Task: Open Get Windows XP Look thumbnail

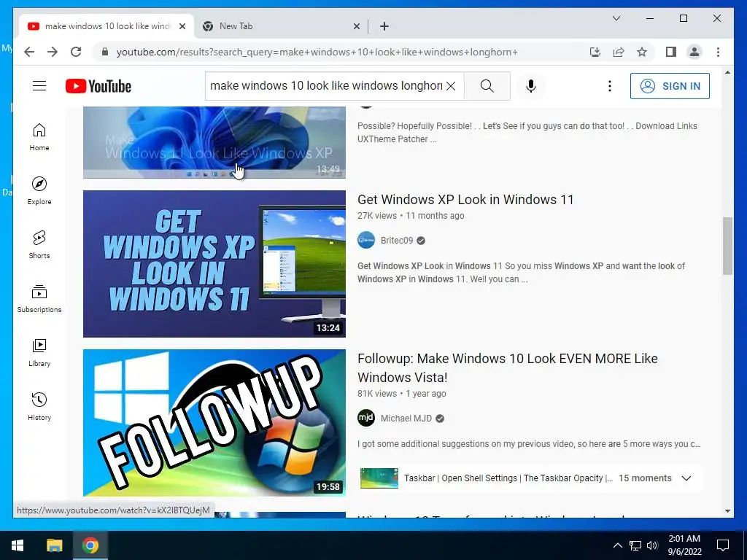Action: 214,264
